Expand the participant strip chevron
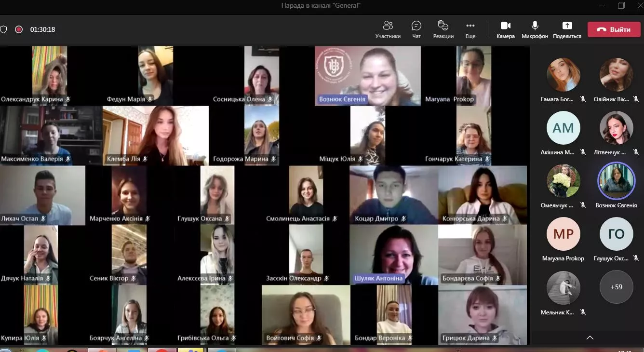 [x=590, y=338]
